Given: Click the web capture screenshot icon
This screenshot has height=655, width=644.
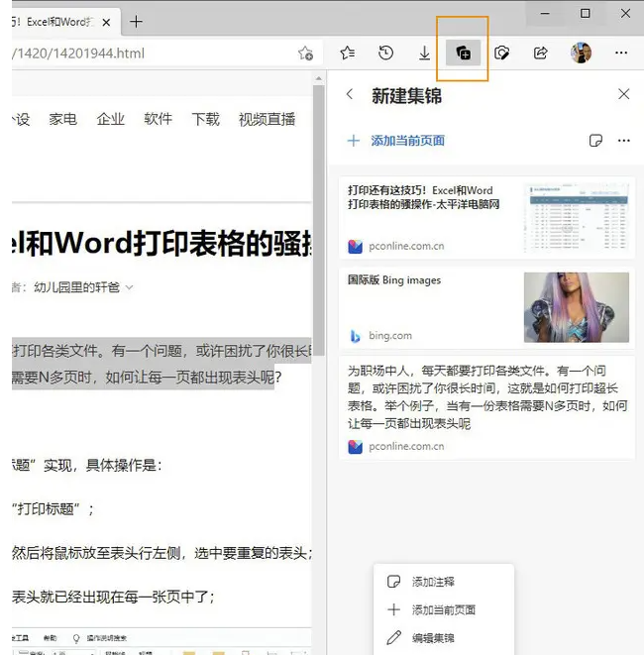Looking at the screenshot, I should [501, 54].
